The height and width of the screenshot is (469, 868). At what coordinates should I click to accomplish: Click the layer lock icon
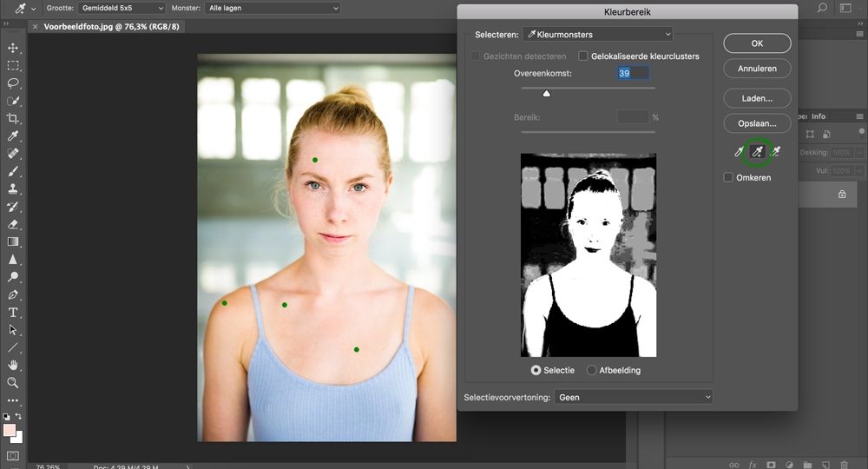(842, 195)
